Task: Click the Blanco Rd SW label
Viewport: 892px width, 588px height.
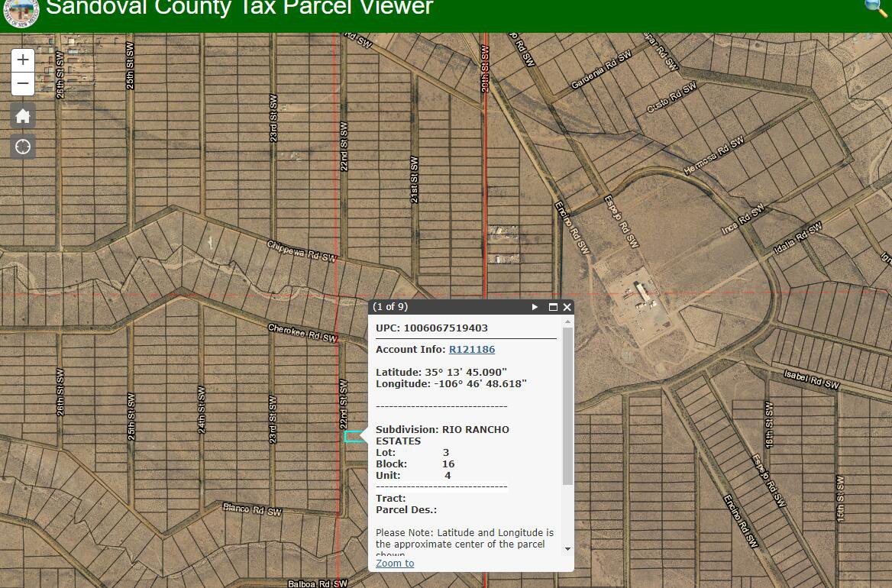Action: coord(252,509)
